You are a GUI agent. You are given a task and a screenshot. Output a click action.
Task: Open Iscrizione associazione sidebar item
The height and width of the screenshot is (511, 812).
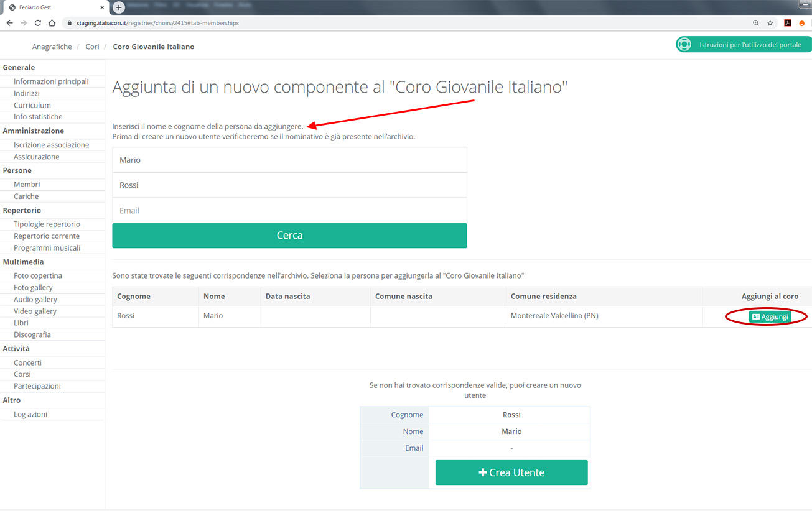(x=51, y=145)
